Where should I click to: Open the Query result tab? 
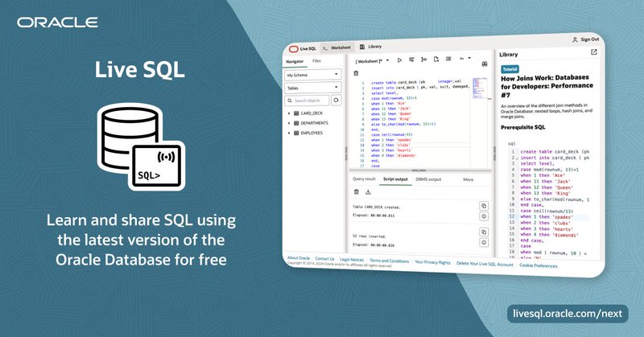(364, 179)
